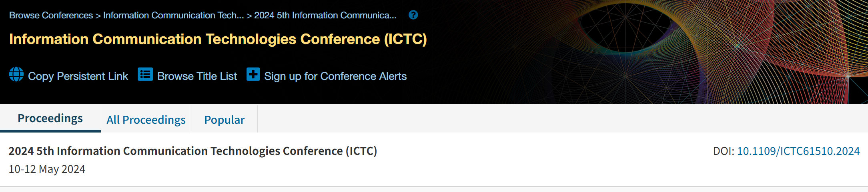Select Sign up for Conference Alerts
This screenshot has height=192, width=868.
(x=335, y=76)
